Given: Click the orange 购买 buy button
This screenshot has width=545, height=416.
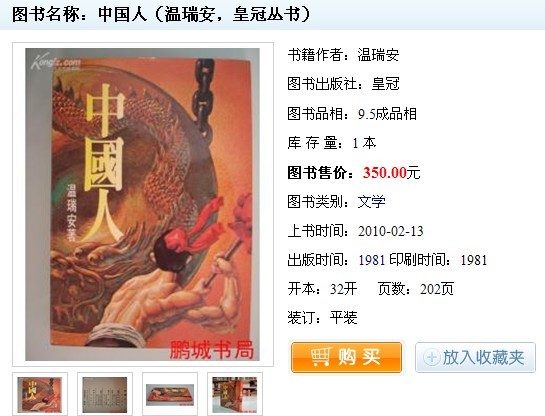Looking at the screenshot, I should (x=346, y=357).
